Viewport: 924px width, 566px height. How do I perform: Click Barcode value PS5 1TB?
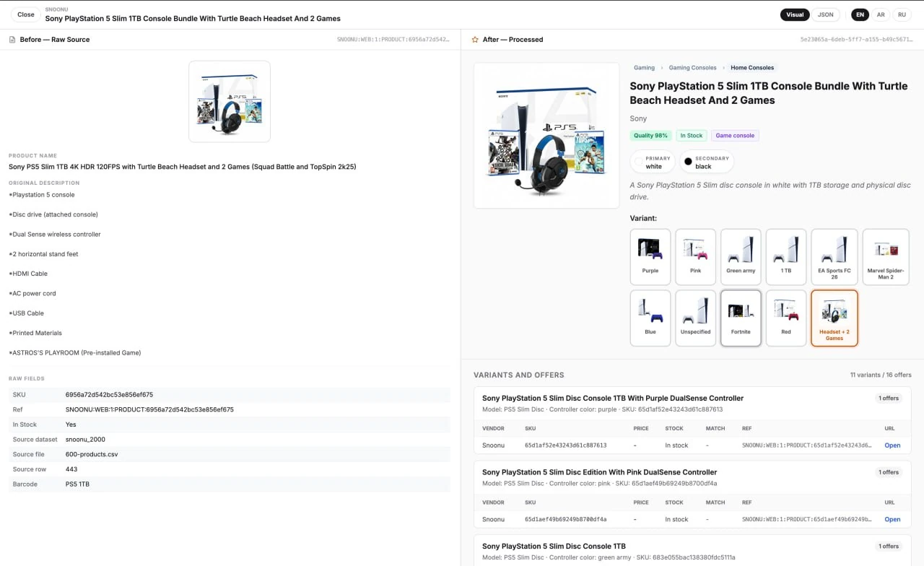click(x=77, y=484)
